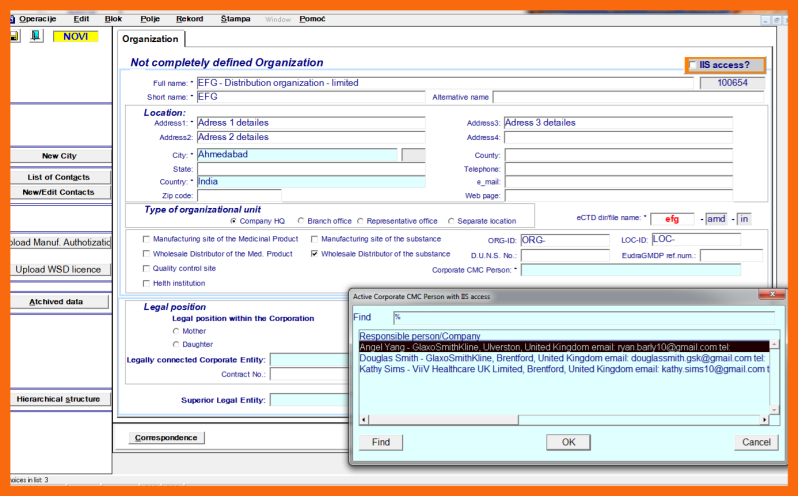The height and width of the screenshot is (496, 798).
Task: Click the exit door icon in toolbar
Action: coord(36,36)
